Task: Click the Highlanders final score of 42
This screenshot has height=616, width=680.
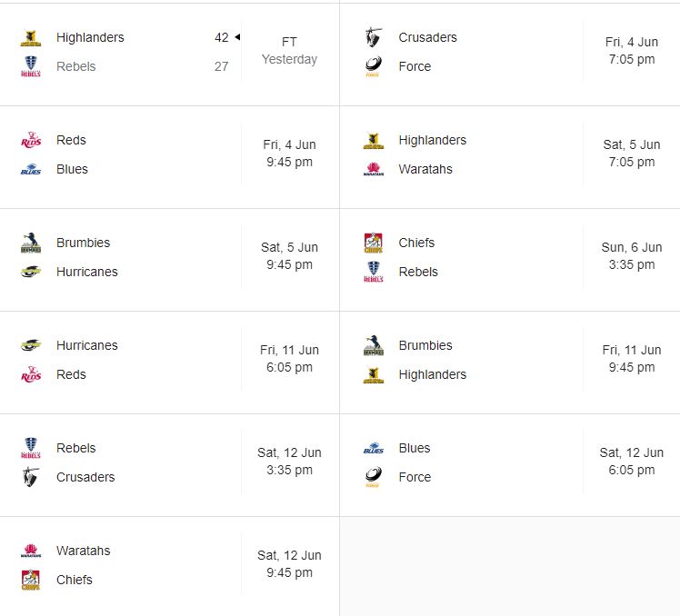Action: click(x=221, y=37)
